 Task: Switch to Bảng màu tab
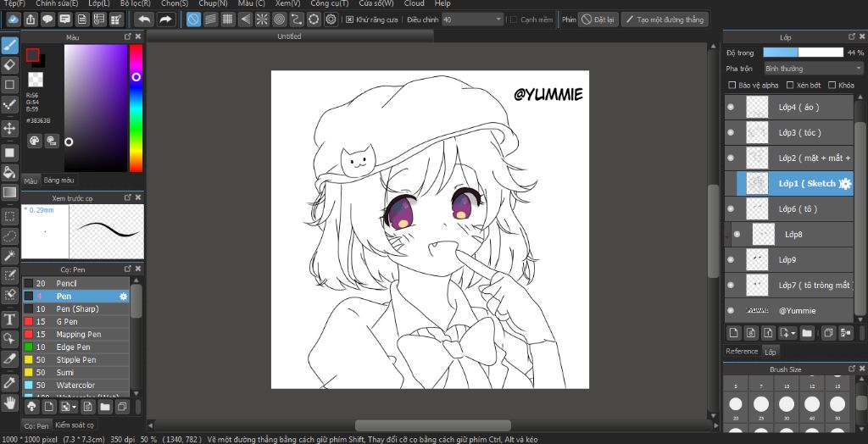point(58,180)
